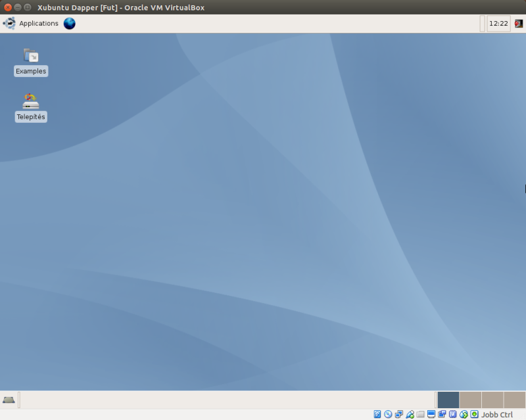The width and height of the screenshot is (526, 420).
Task: Open the logout icon in top panel
Action: pyautogui.click(x=519, y=24)
